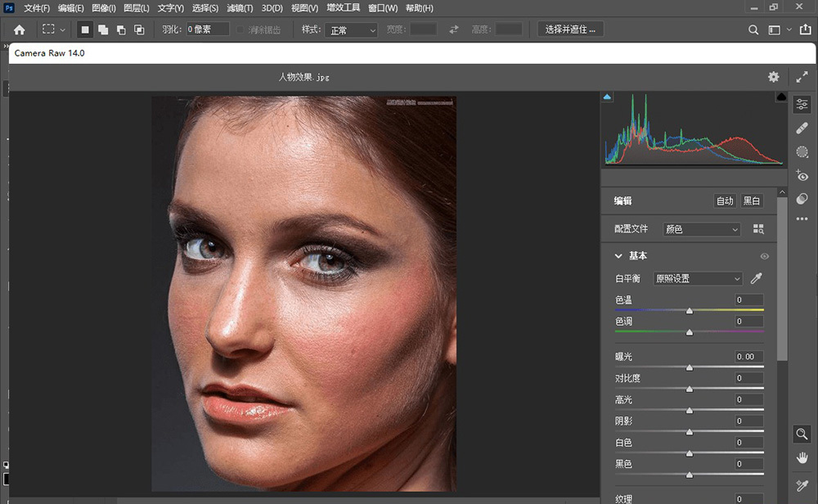Click the 曝光 slider handle
The width and height of the screenshot is (818, 504).
(x=690, y=367)
